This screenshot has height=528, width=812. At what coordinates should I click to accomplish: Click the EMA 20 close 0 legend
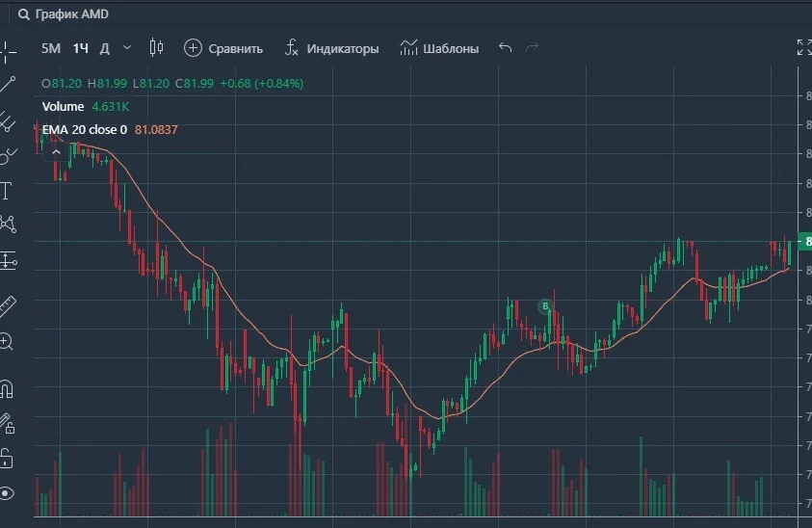coord(85,129)
